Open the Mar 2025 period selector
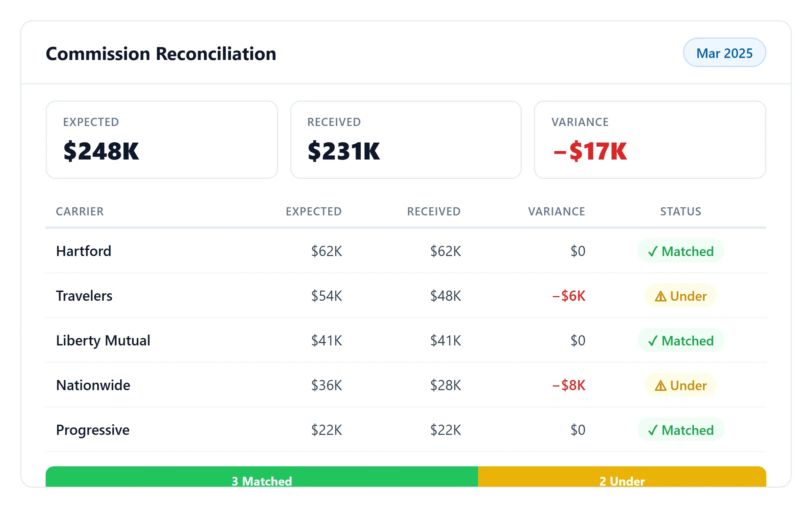812x508 pixels. point(724,53)
